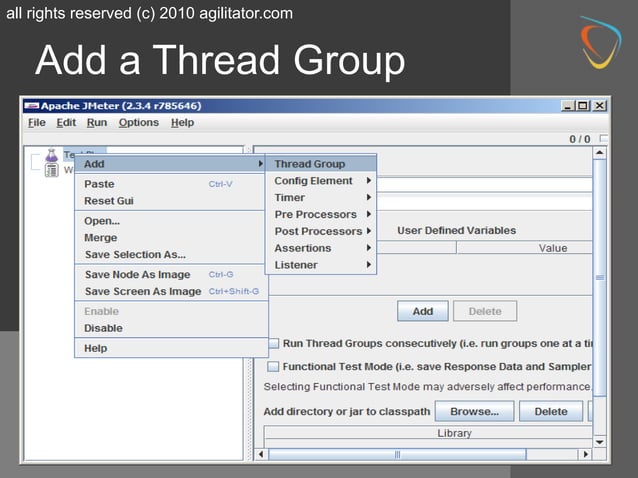Click the JMeter title bar app icon

32,105
